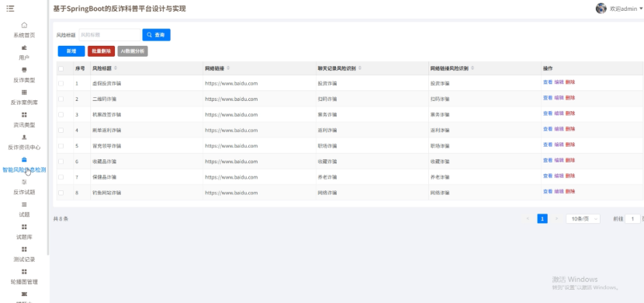This screenshot has width=644, height=303.
Task: Sort by the 网络链接风险识别 column arrows
Action: point(473,68)
